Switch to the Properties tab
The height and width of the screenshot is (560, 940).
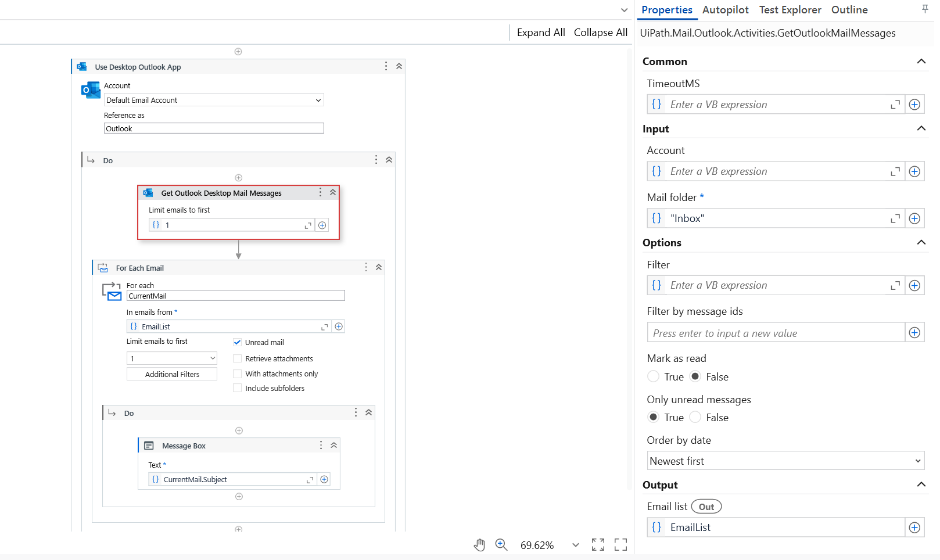point(667,10)
